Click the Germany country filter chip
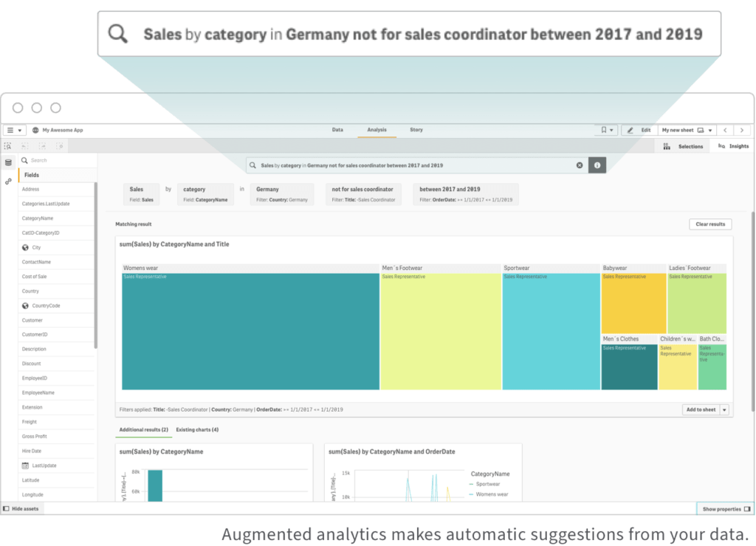 [x=282, y=194]
